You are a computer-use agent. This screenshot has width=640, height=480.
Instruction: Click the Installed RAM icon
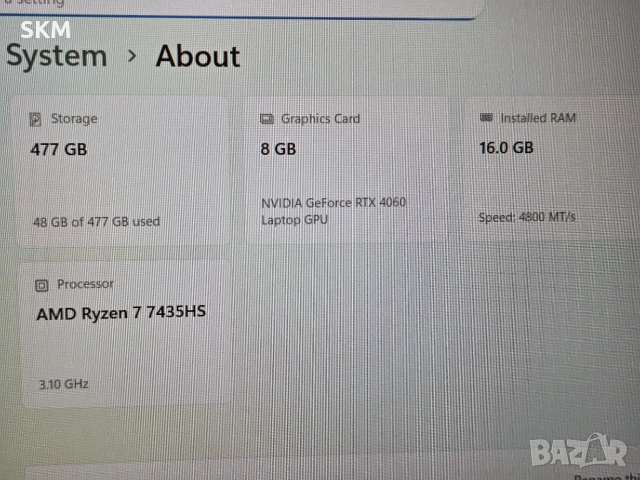click(x=486, y=118)
